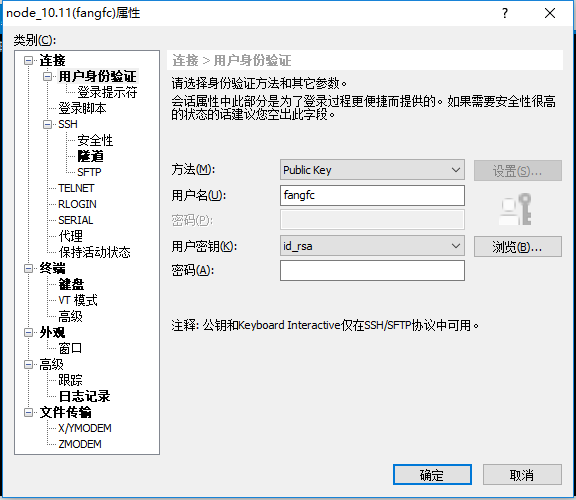Open 登录脚本 settings page
The width and height of the screenshot is (576, 500).
pyautogui.click(x=82, y=108)
